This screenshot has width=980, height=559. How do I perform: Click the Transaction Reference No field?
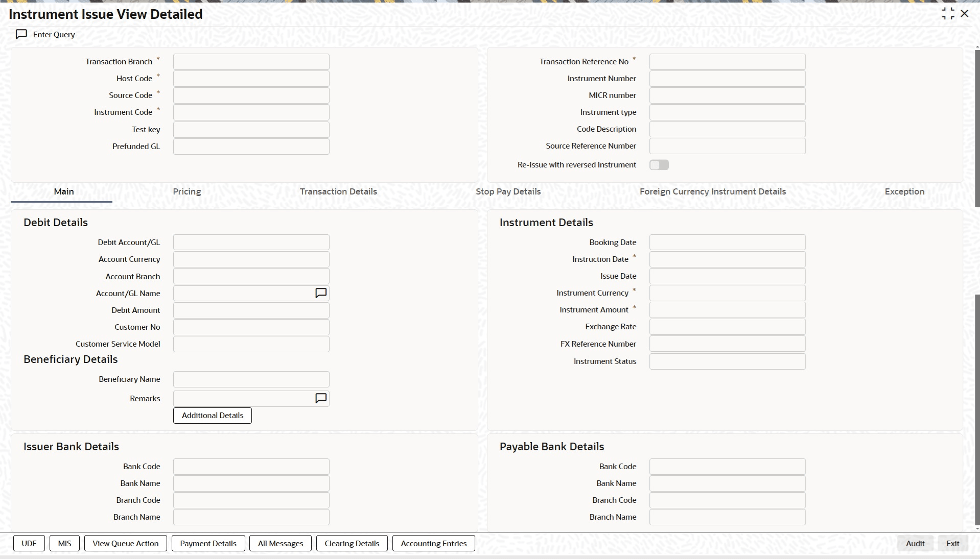(728, 62)
